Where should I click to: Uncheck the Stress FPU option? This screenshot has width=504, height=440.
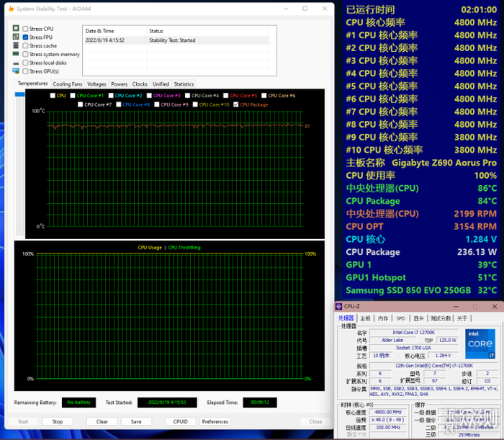pos(26,37)
